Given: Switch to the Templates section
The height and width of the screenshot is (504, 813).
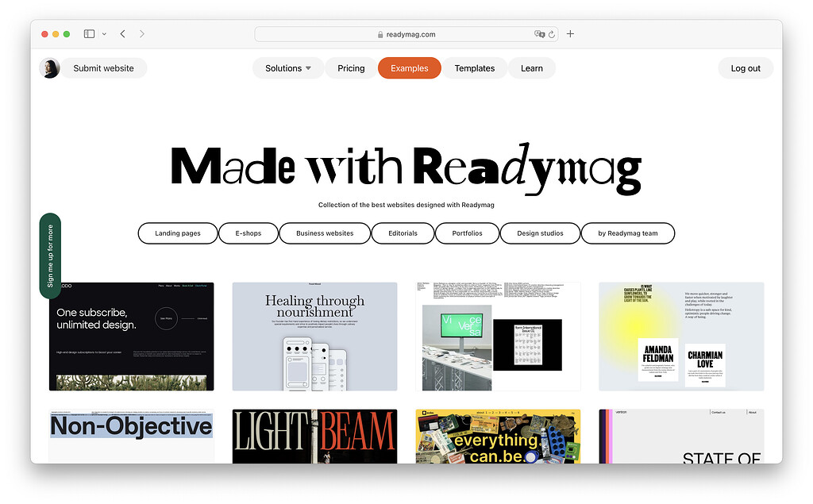Looking at the screenshot, I should (x=474, y=68).
